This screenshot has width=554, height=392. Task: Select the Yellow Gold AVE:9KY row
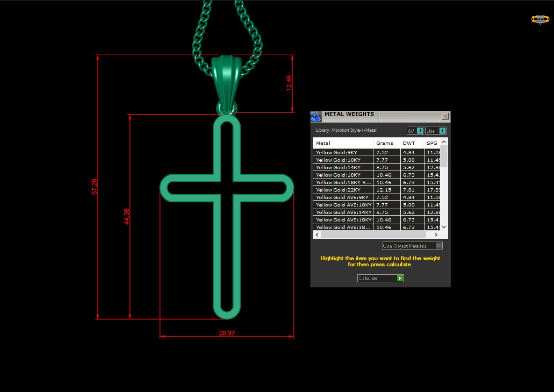(377, 198)
